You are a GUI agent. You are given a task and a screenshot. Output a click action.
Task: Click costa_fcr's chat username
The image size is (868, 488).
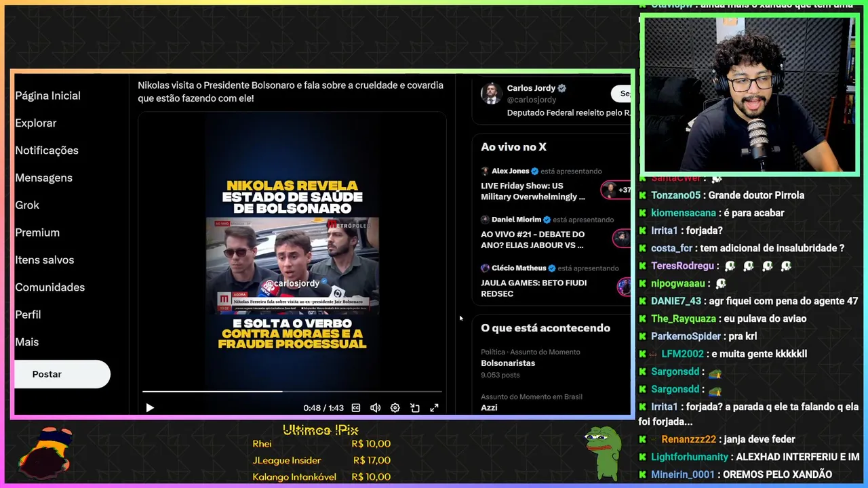671,248
